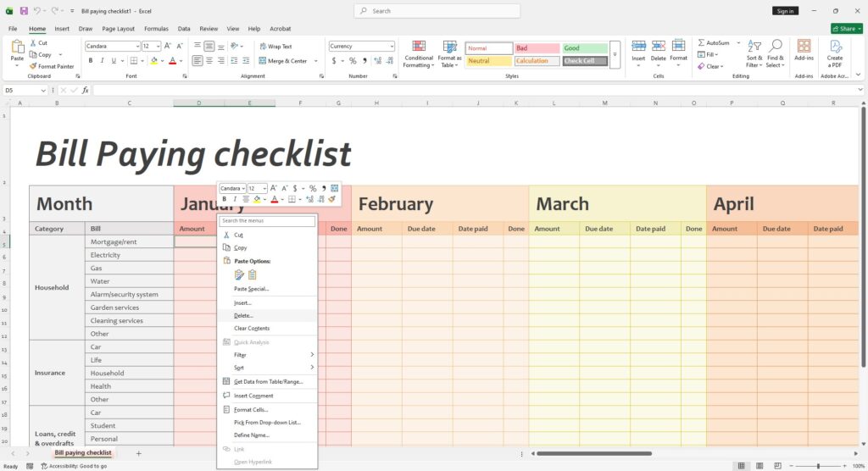Image resolution: width=868 pixels, height=471 pixels.
Task: Click the Cut scissors icon in ribbon
Action: pyautogui.click(x=33, y=42)
